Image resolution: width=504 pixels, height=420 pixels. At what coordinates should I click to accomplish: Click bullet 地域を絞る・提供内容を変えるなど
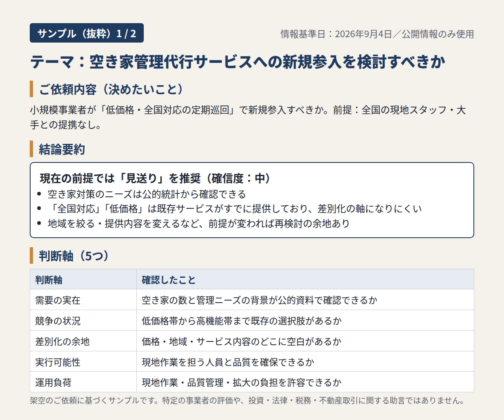(x=199, y=224)
